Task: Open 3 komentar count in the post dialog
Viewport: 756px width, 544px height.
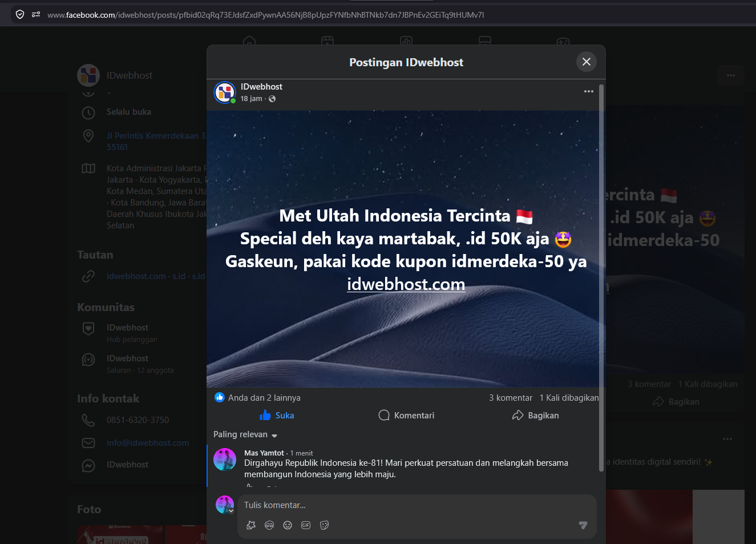Action: 511,398
